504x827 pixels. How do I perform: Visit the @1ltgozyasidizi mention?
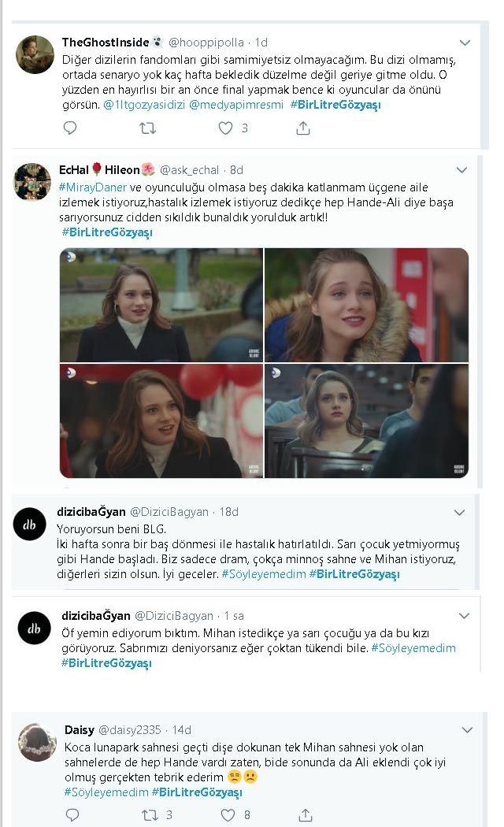144,105
